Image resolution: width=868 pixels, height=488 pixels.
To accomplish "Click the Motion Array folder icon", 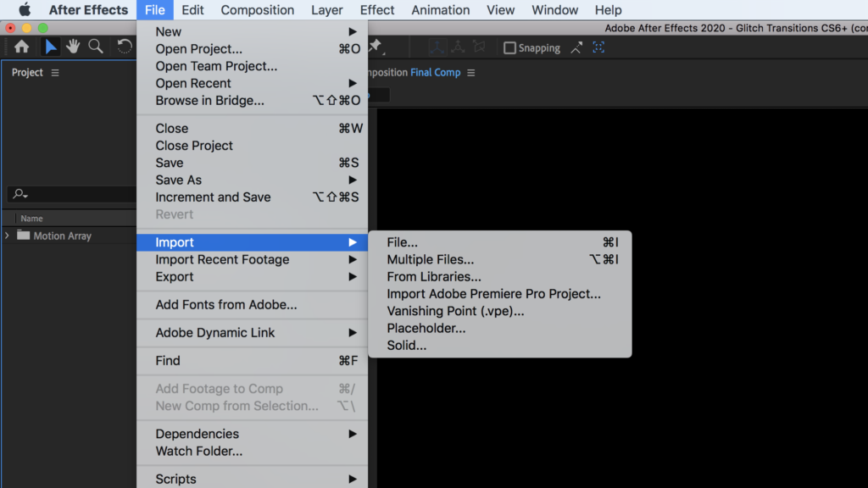I will pos(23,236).
